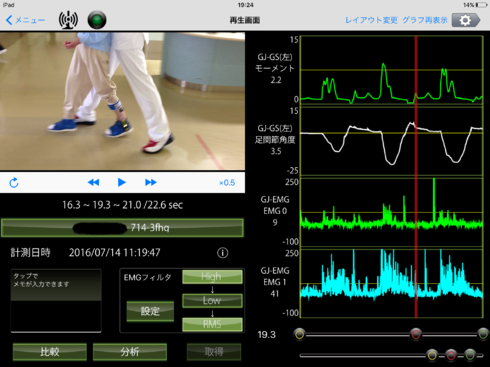Image resolution: width=490 pixels, height=367 pixels.
Task: Tap the memo text box
Action: tap(56, 301)
